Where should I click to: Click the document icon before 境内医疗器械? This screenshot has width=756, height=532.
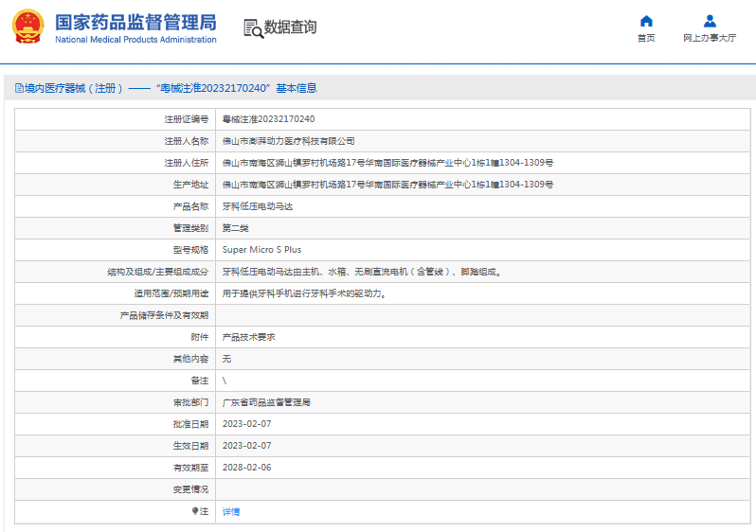pos(18,88)
